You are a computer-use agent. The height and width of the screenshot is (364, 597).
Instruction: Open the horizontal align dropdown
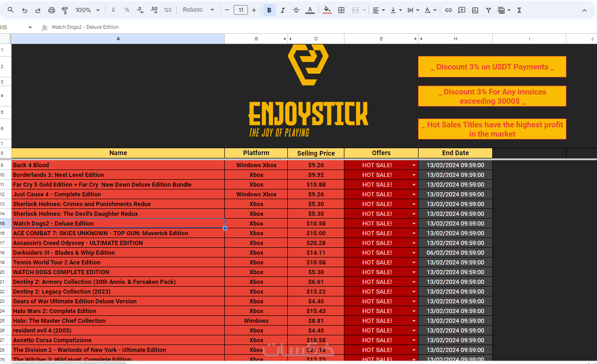pyautogui.click(x=379, y=10)
